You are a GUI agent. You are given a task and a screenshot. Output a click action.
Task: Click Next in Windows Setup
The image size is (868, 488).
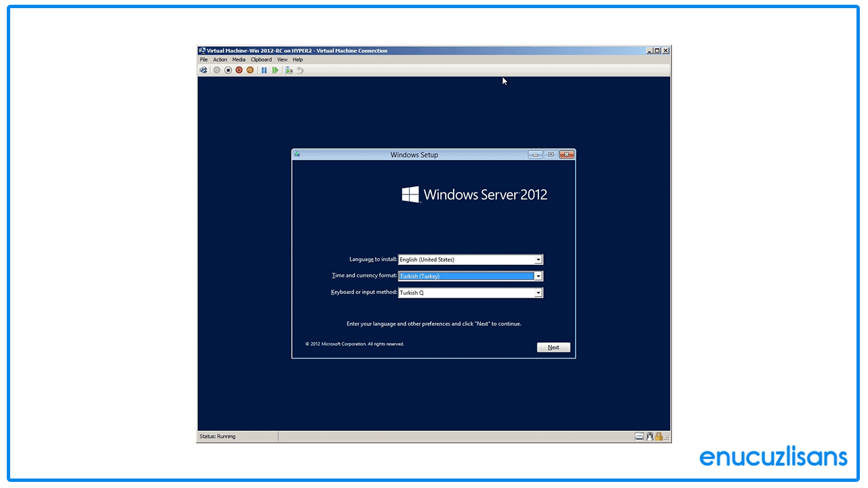tap(553, 347)
